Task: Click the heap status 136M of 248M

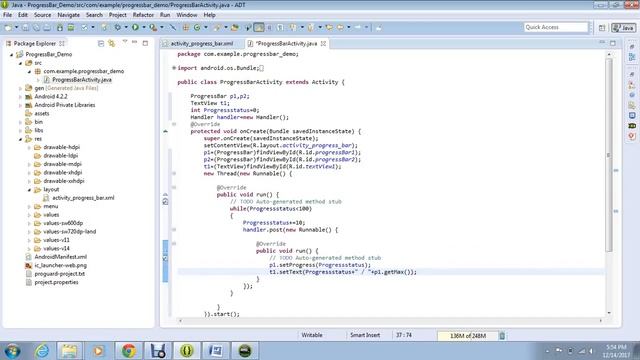Action: [x=468, y=336]
